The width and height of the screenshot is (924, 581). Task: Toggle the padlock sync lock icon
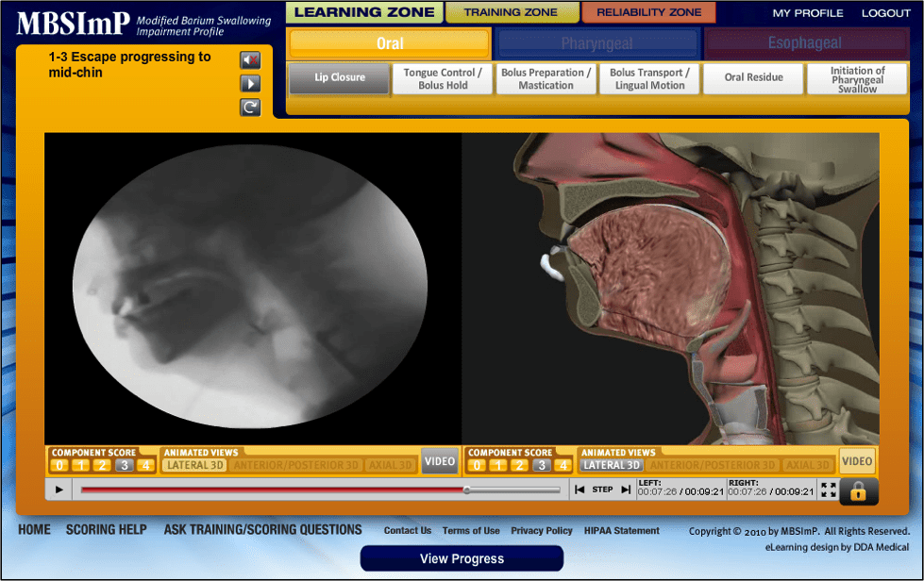[x=858, y=490]
